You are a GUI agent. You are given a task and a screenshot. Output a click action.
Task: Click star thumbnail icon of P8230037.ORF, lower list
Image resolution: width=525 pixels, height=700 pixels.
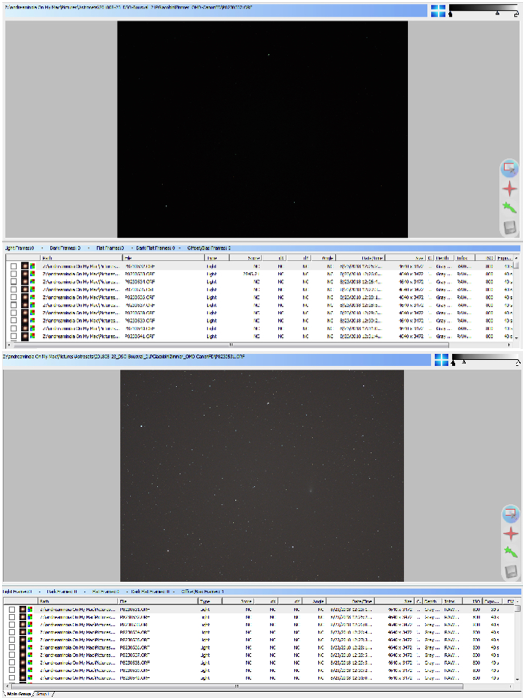[x=22, y=655]
